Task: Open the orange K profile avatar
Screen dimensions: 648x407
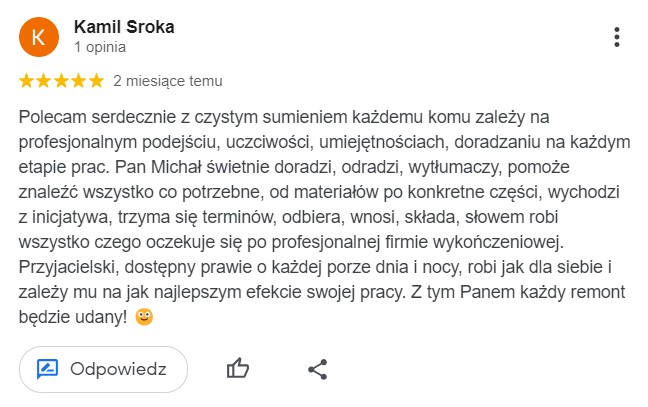Action: [x=39, y=37]
